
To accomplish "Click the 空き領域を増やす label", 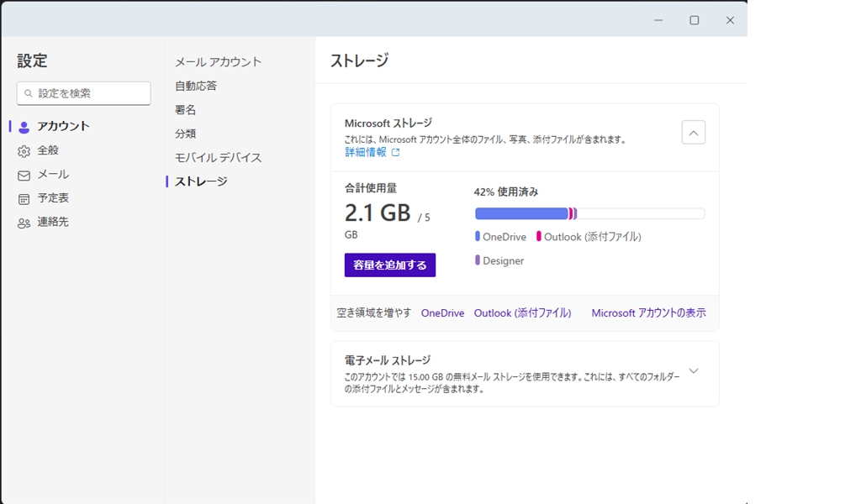I will coord(374,312).
